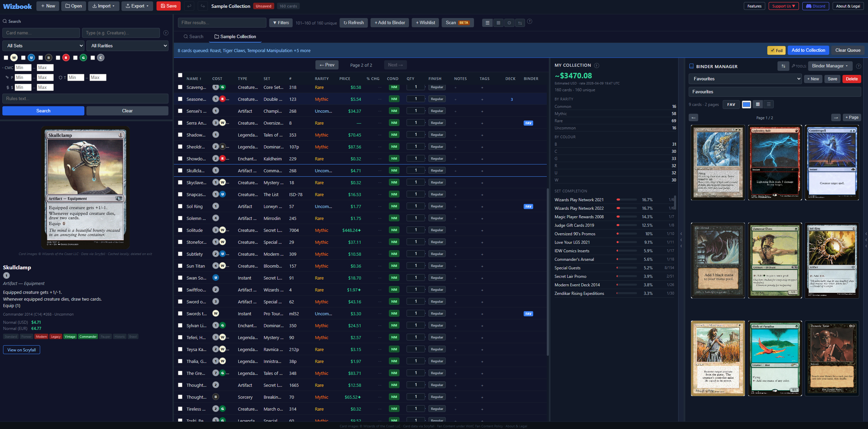Click the undo arrow next to Save
Screen dimensions: 868x429
click(189, 6)
